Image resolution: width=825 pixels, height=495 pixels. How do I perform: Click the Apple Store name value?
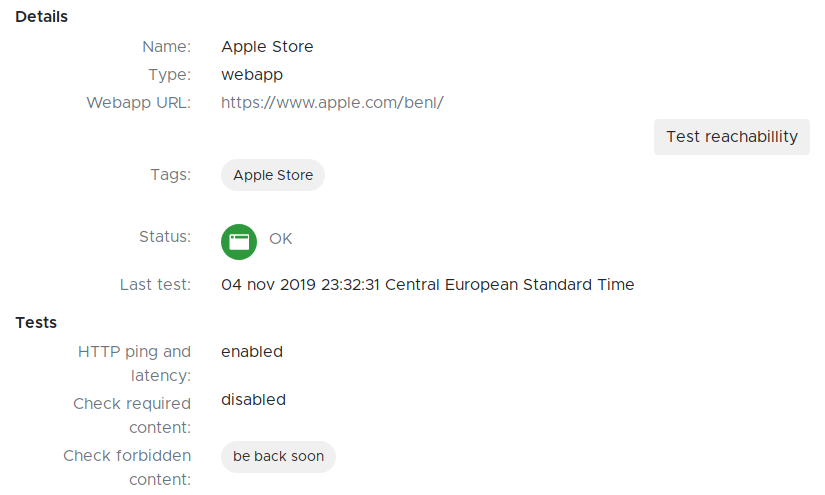(267, 46)
